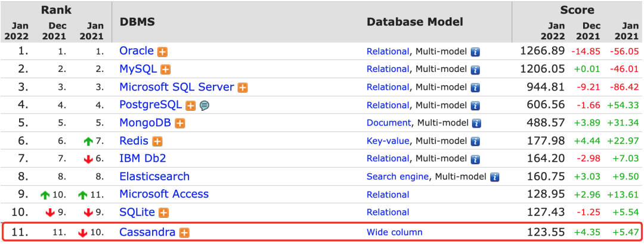Screen dimensions: 644x244
Task: Click the Document model link for MongoDB
Action: (x=389, y=123)
